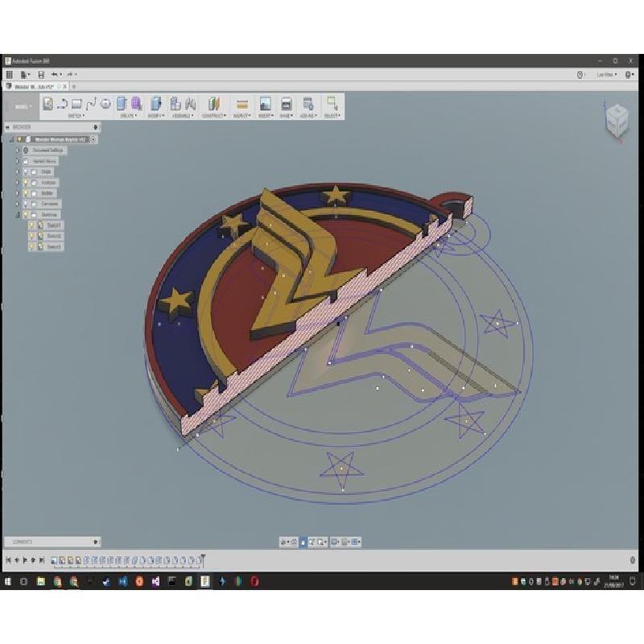The image size is (644, 644).
Task: Click the Save disk icon
Action: click(x=41, y=74)
